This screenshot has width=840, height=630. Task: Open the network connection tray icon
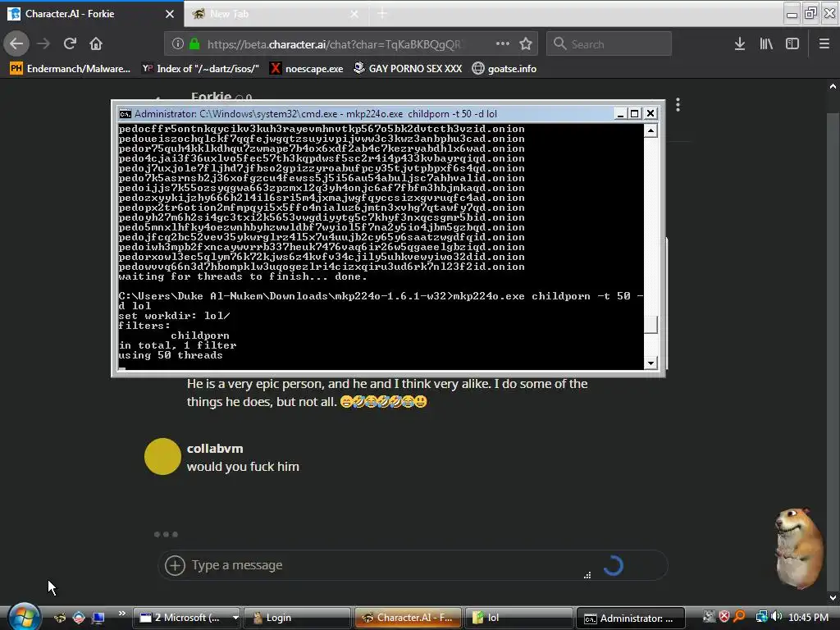(761, 617)
